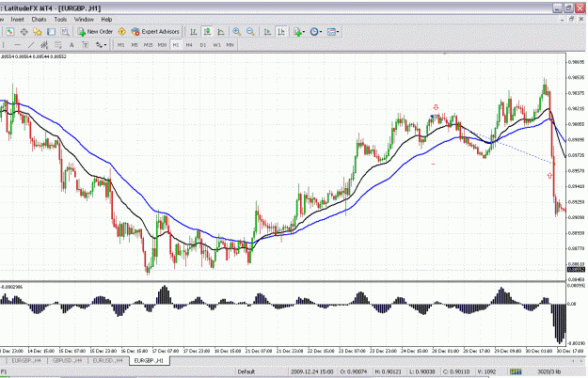Switch to the EURUSD H4 chart tab

[x=107, y=361]
